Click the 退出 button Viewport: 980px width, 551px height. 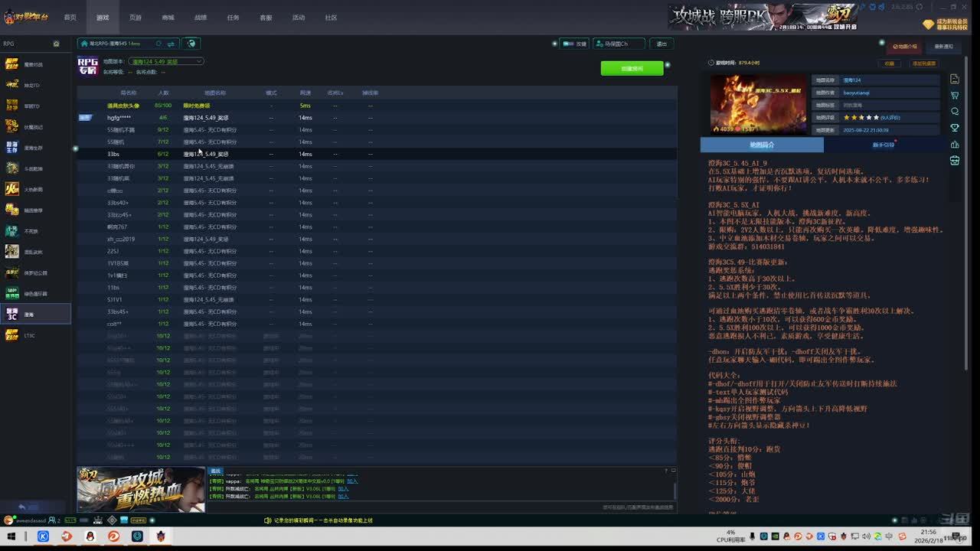[x=661, y=44]
